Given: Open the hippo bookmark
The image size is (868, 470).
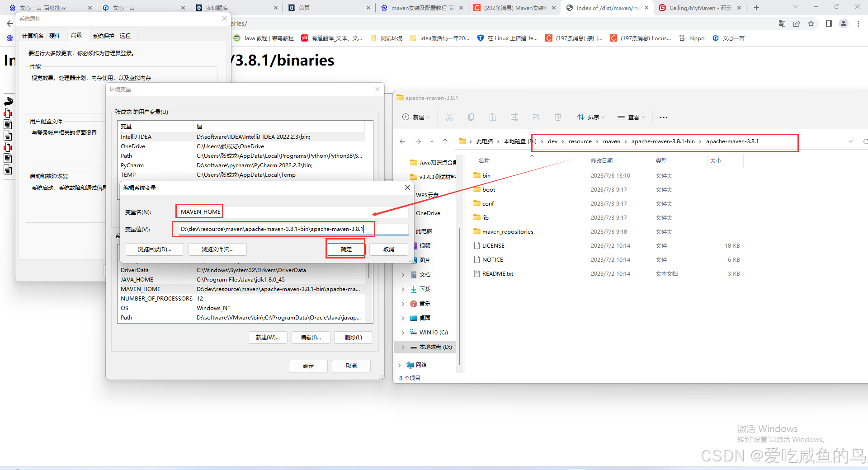Looking at the screenshot, I should (x=692, y=38).
